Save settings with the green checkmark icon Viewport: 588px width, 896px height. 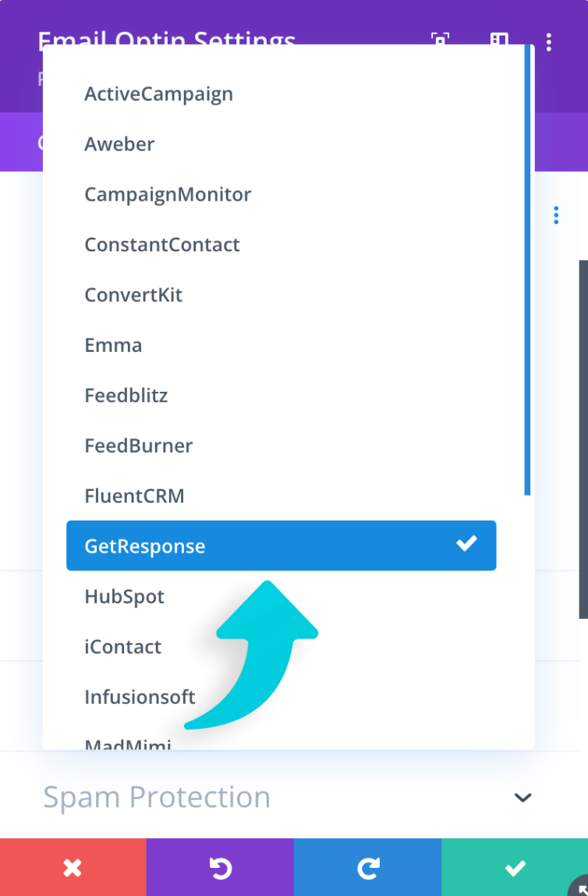click(515, 867)
